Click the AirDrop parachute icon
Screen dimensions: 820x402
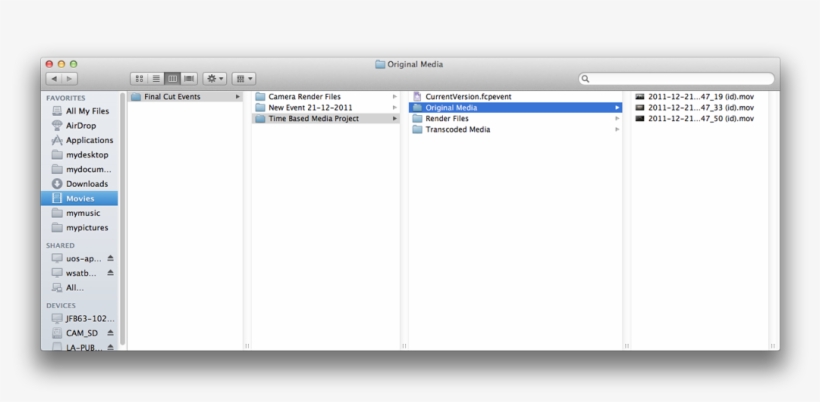tap(57, 125)
